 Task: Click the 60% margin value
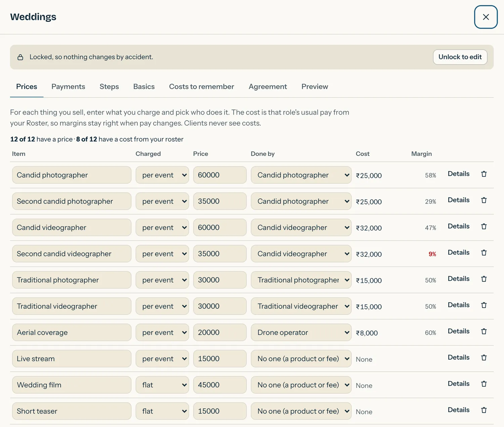430,333
